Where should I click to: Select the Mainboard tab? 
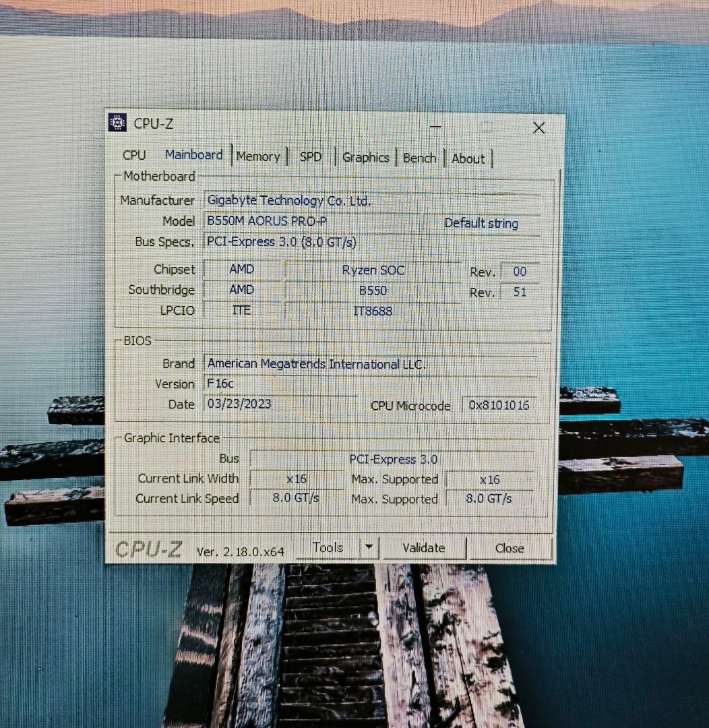pos(194,154)
